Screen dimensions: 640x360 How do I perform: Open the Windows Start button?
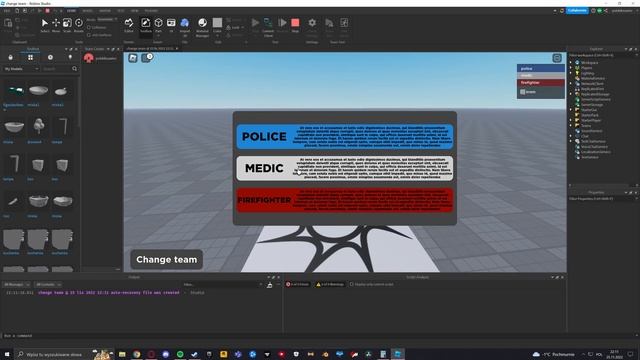point(7,354)
